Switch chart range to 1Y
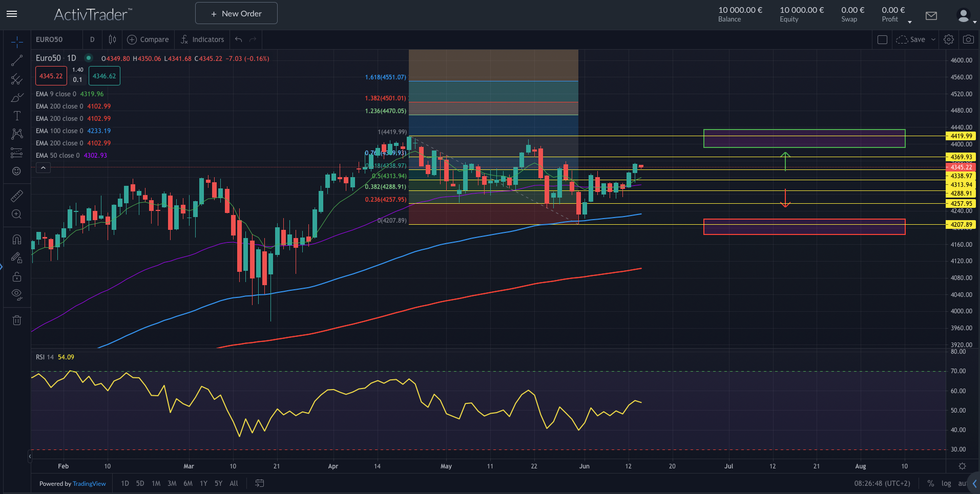The width and height of the screenshot is (980, 494). coord(203,483)
